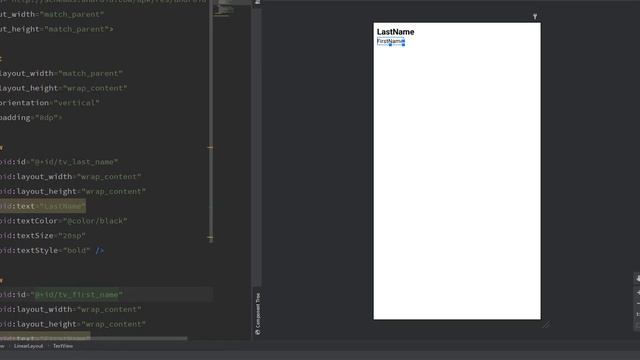Select the LastName text in preview
The width and height of the screenshot is (640, 360).
pyautogui.click(x=395, y=32)
